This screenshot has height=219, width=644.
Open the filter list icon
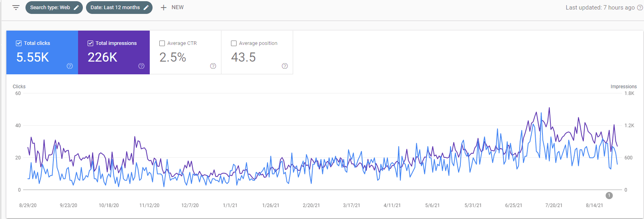(16, 8)
